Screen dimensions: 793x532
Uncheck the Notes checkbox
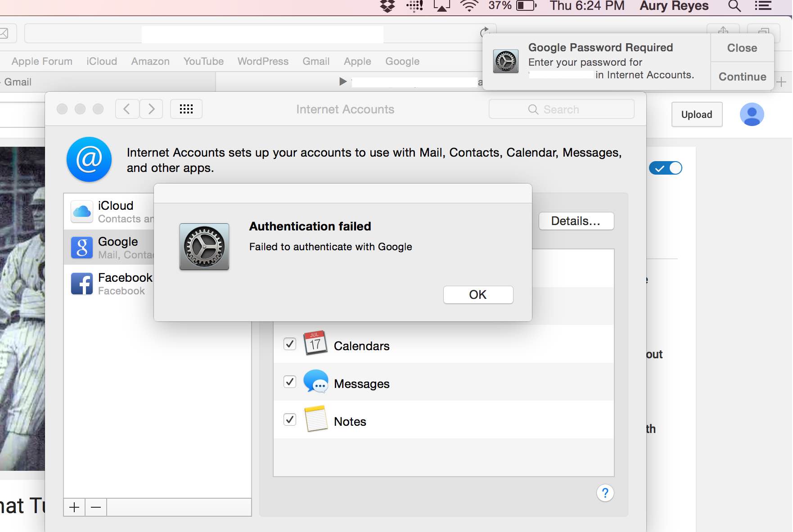[x=290, y=420]
